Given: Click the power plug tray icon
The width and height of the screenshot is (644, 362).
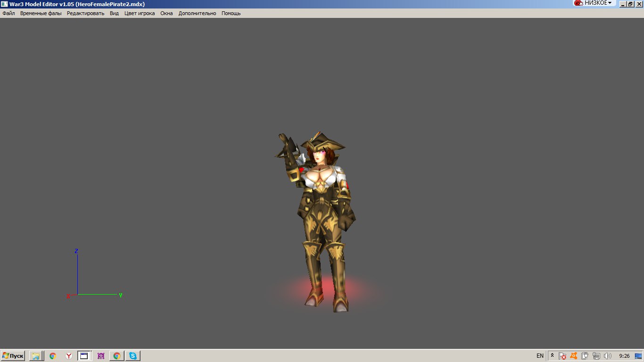Looking at the screenshot, I should (585, 356).
